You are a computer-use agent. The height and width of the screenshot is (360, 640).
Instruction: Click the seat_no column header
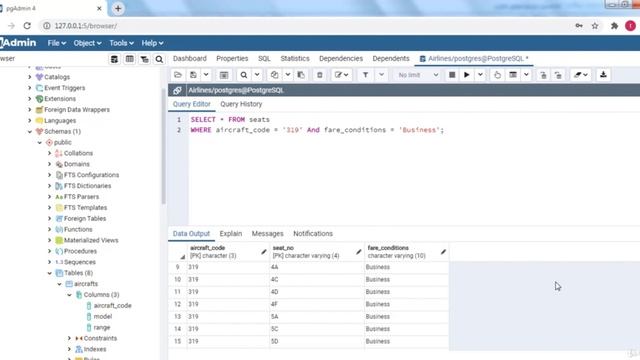pos(316,252)
